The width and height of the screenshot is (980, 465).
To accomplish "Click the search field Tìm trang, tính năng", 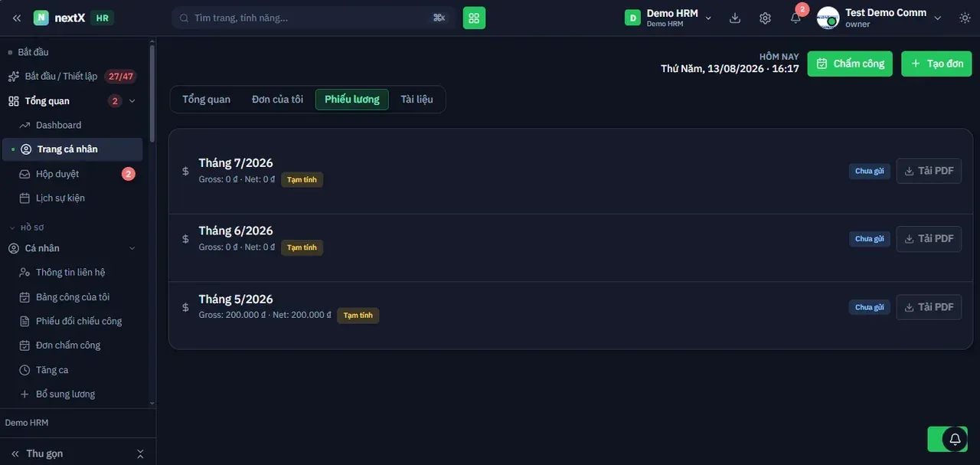I will 313,18.
